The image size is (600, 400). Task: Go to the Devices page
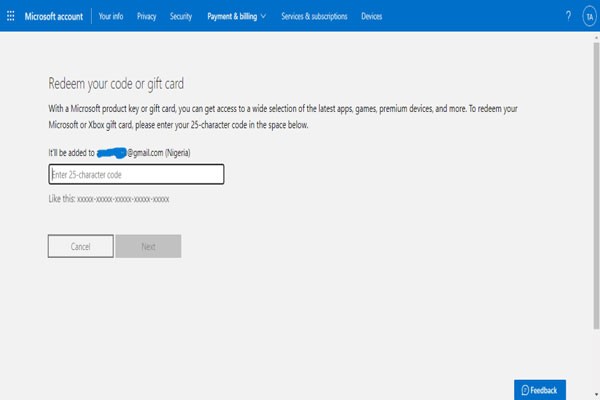[371, 16]
